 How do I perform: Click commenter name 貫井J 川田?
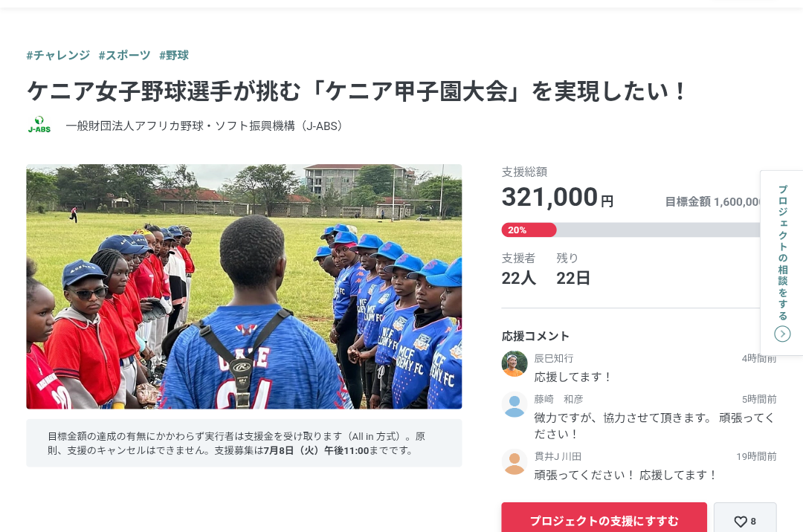(557, 456)
